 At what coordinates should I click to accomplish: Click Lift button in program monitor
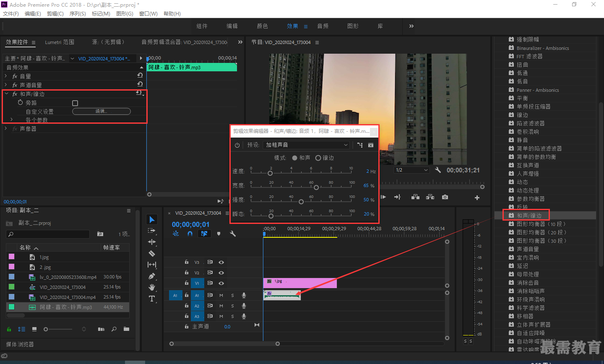(x=415, y=197)
